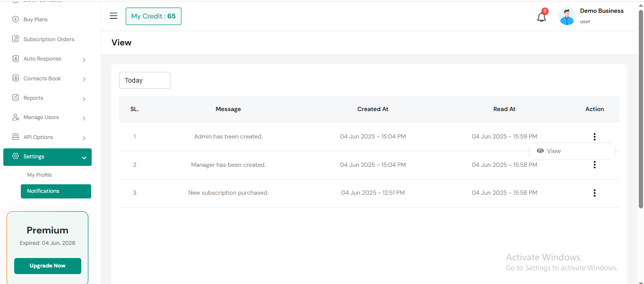The height and width of the screenshot is (284, 644).
Task: Toggle sidebar with hamburger menu icon
Action: pyautogui.click(x=113, y=16)
